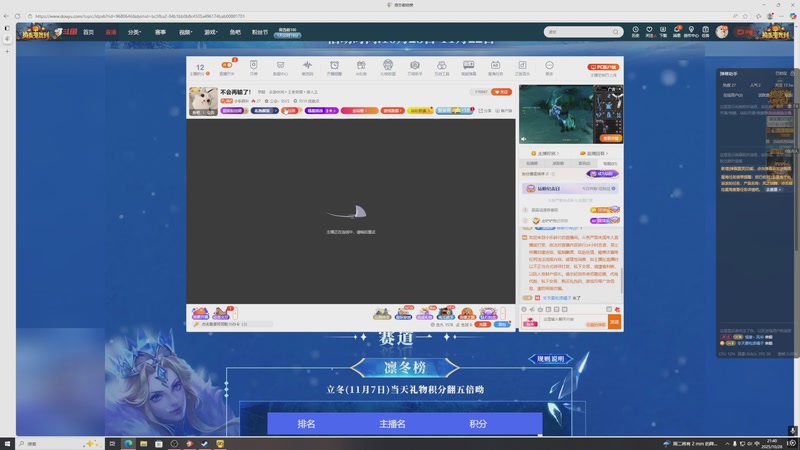
Task: Open File Explorer from the taskbar
Action: [x=143, y=444]
